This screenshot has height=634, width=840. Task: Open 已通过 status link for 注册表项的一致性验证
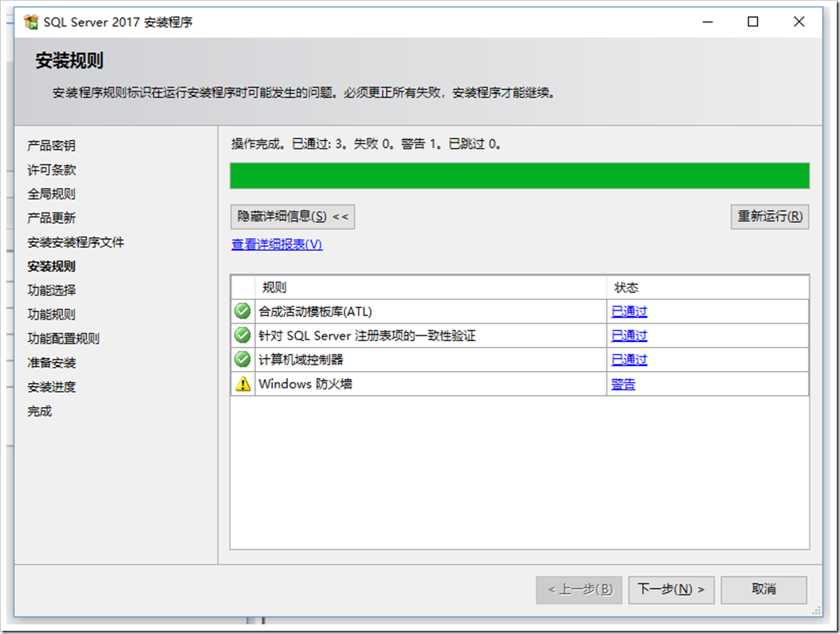tap(629, 336)
